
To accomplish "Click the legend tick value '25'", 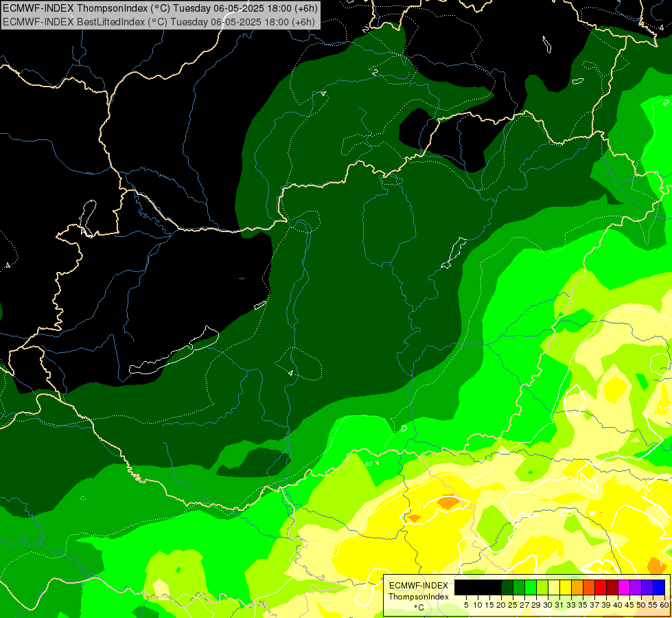I will (513, 605).
